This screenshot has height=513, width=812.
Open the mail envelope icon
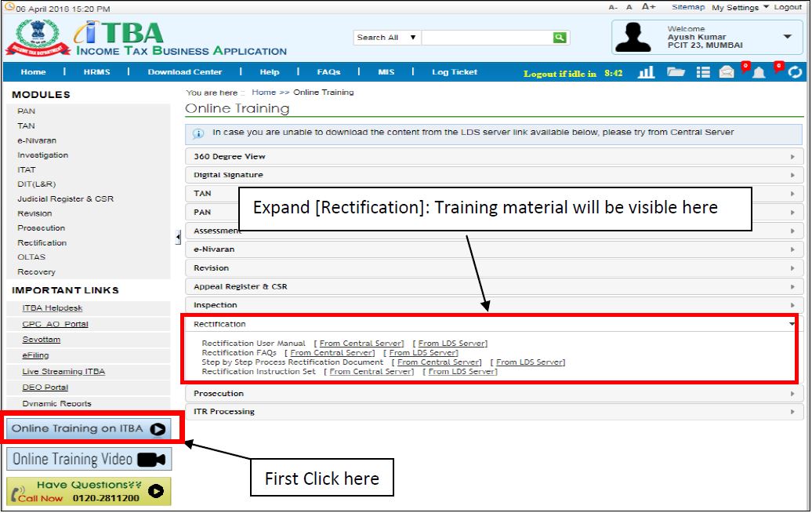[727, 73]
